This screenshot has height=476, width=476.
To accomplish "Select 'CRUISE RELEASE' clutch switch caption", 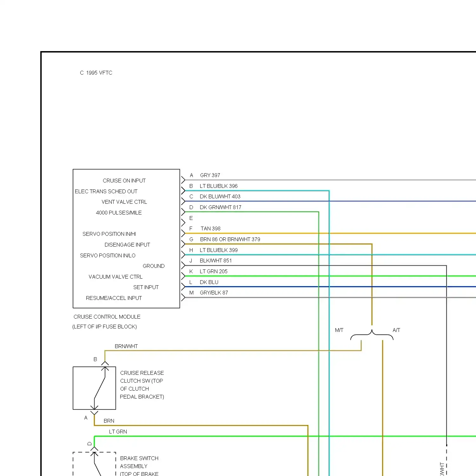I will click(x=142, y=373).
